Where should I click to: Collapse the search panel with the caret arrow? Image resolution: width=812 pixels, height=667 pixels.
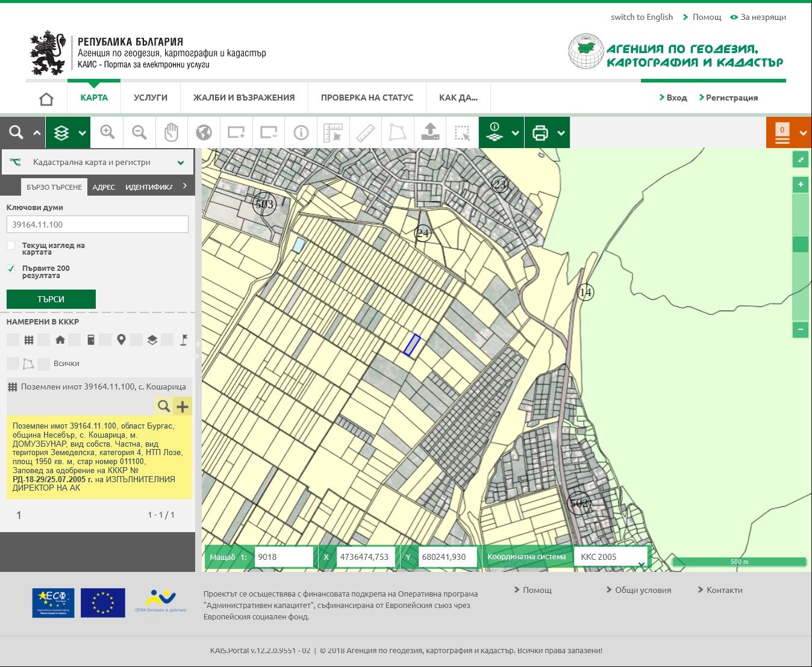click(x=37, y=133)
